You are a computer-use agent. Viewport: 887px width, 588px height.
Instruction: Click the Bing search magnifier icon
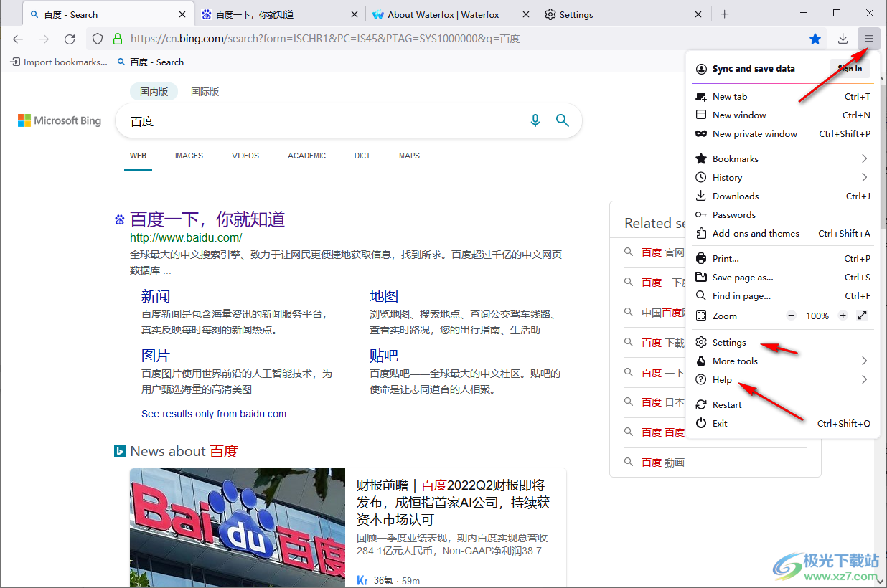point(563,121)
